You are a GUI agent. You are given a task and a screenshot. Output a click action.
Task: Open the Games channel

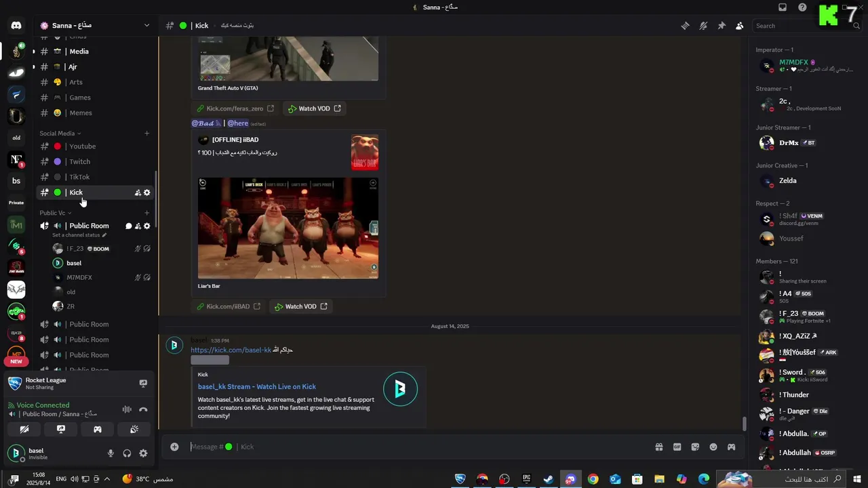pos(95,98)
